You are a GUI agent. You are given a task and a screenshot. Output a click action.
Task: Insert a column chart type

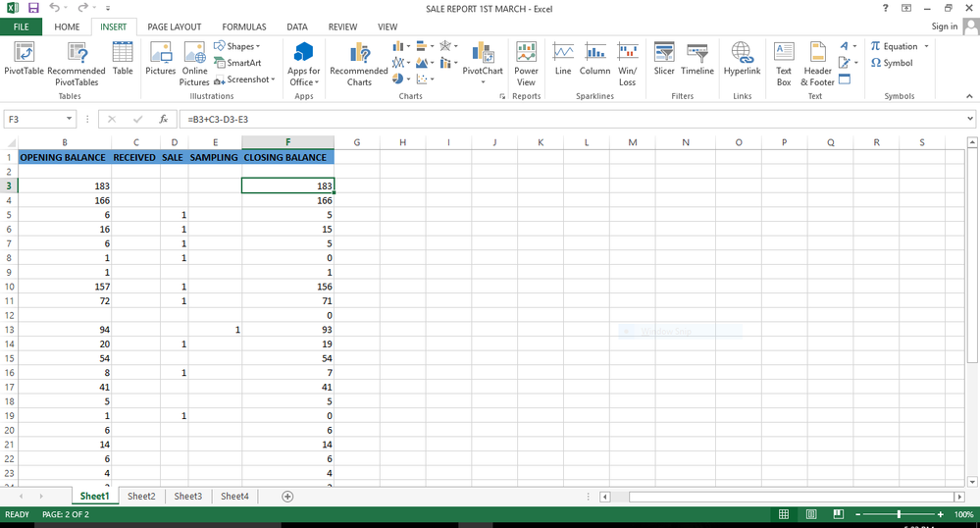tap(400, 46)
